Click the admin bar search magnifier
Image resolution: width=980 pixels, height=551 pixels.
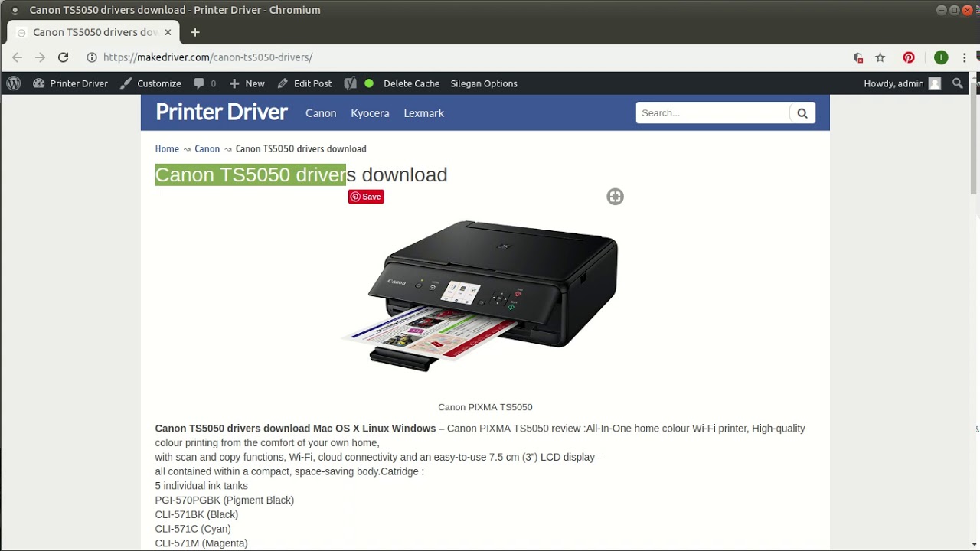tap(958, 83)
